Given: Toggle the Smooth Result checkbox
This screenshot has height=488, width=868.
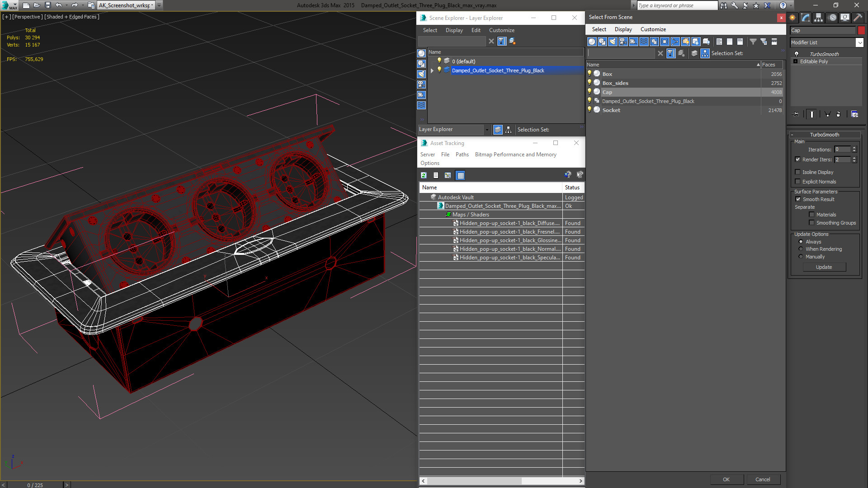Looking at the screenshot, I should tap(798, 199).
